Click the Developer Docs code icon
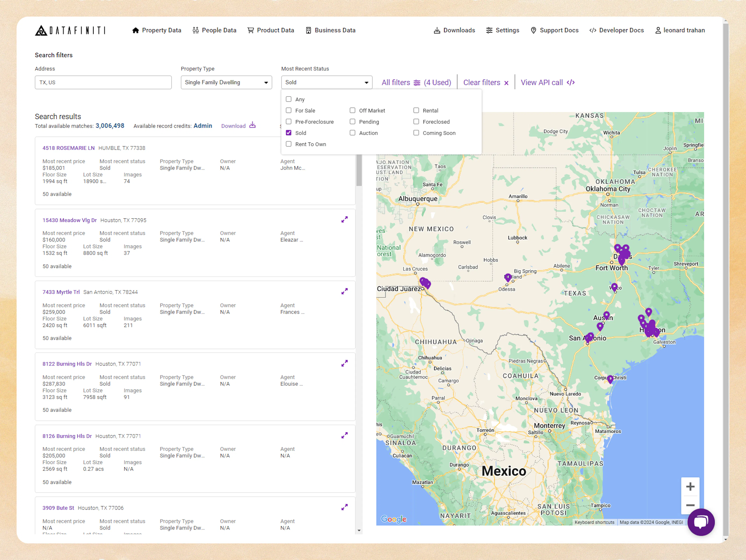Viewport: 746px width, 560px height. pos(592,30)
